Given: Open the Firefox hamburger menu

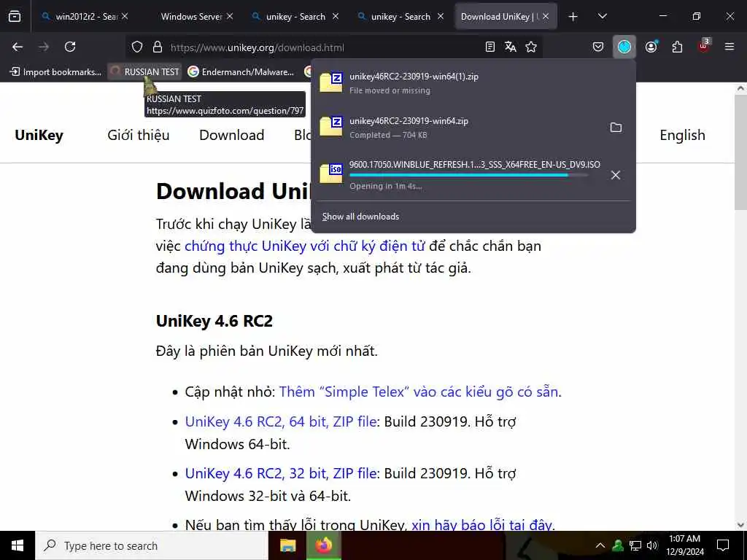Looking at the screenshot, I should click(729, 47).
